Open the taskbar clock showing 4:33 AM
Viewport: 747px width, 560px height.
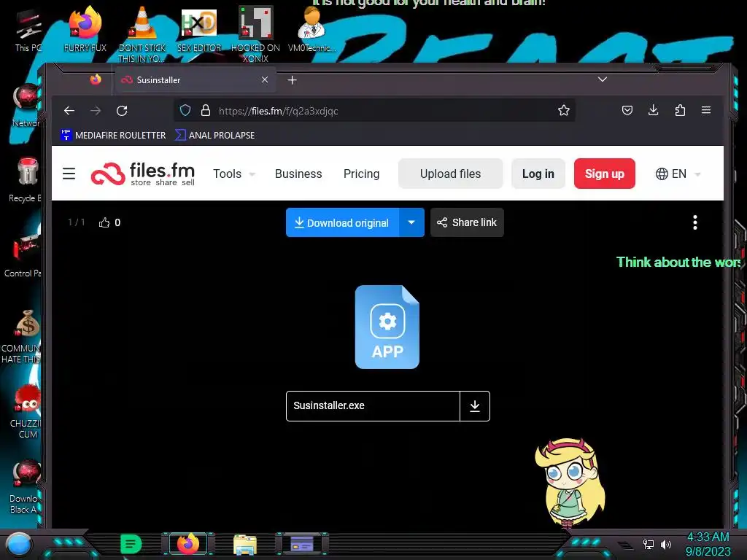(708, 544)
